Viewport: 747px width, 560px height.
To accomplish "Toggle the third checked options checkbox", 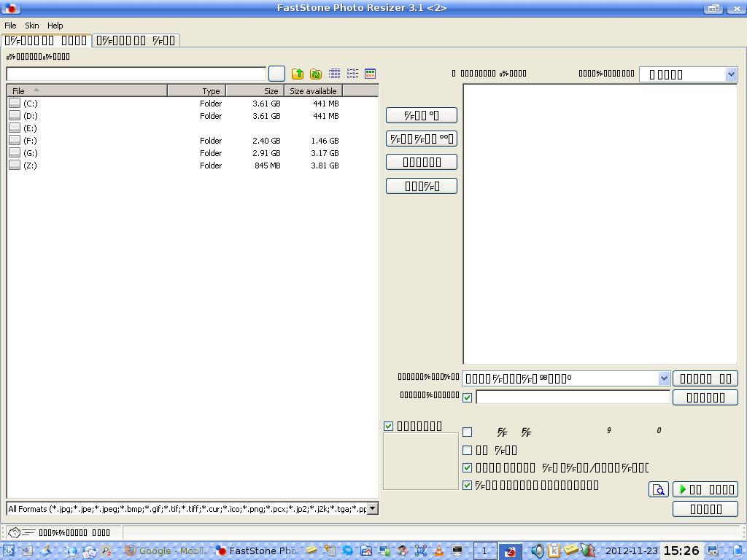I will (x=468, y=467).
